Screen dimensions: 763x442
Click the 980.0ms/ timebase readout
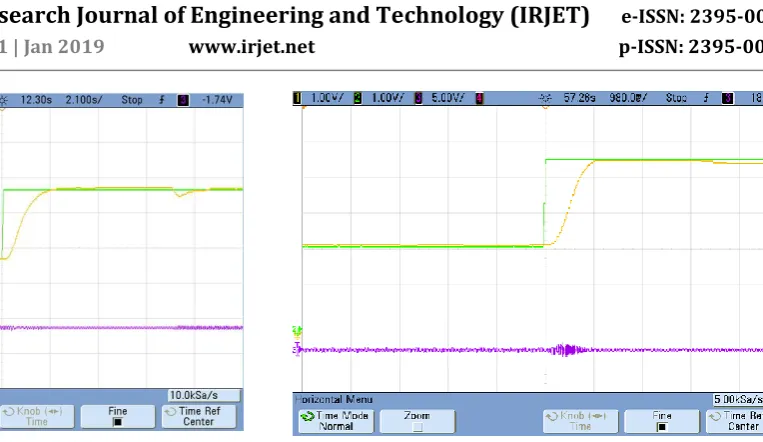(x=628, y=98)
